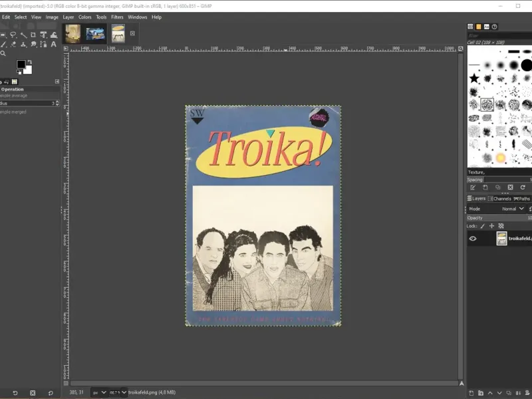The height and width of the screenshot is (399, 532).
Task: Switch to the Channels tab
Action: 500,199
